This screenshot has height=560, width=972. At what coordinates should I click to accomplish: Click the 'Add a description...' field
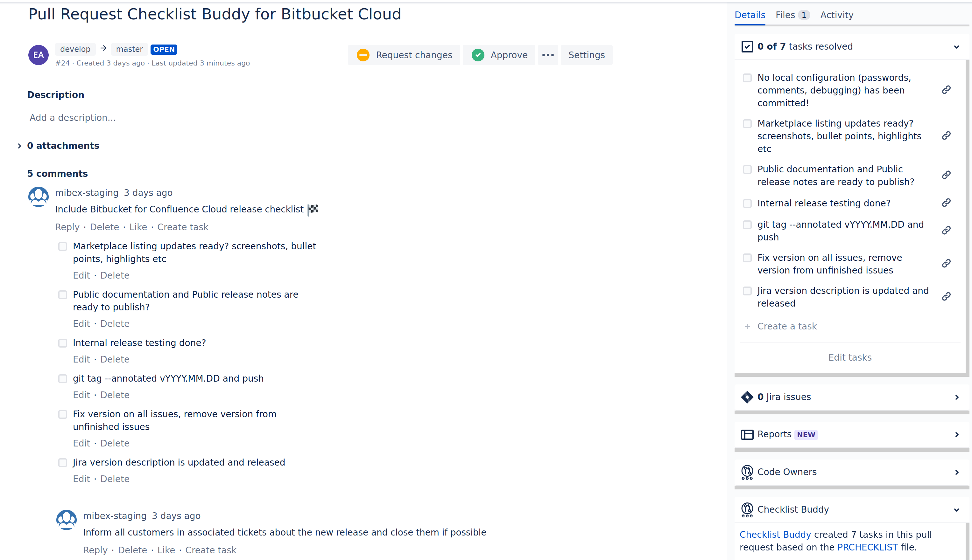click(73, 118)
